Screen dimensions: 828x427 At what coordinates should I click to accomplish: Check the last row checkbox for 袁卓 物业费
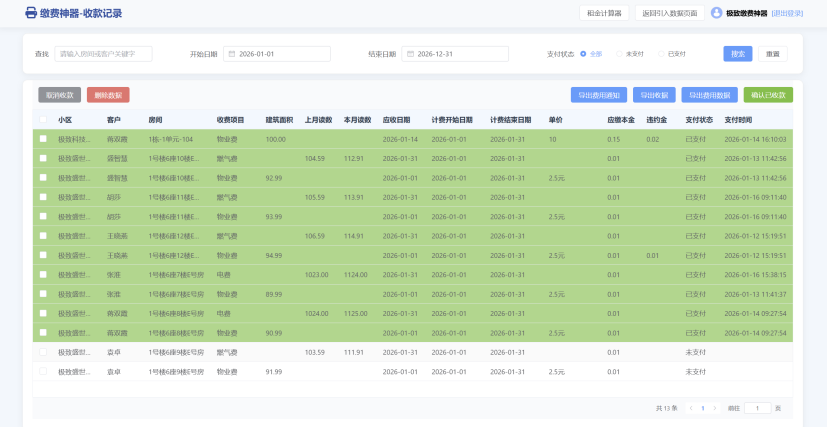[43, 372]
